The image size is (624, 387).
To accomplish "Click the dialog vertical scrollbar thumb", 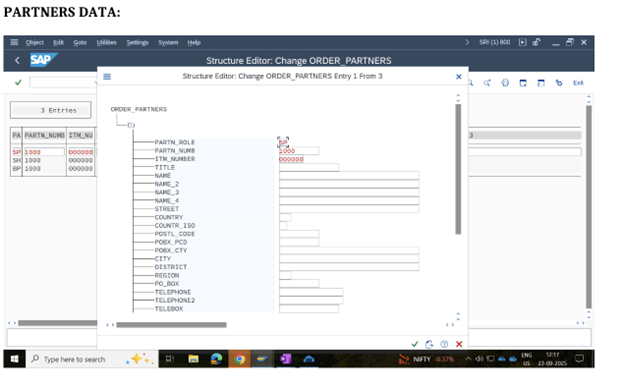I will click(x=458, y=169).
